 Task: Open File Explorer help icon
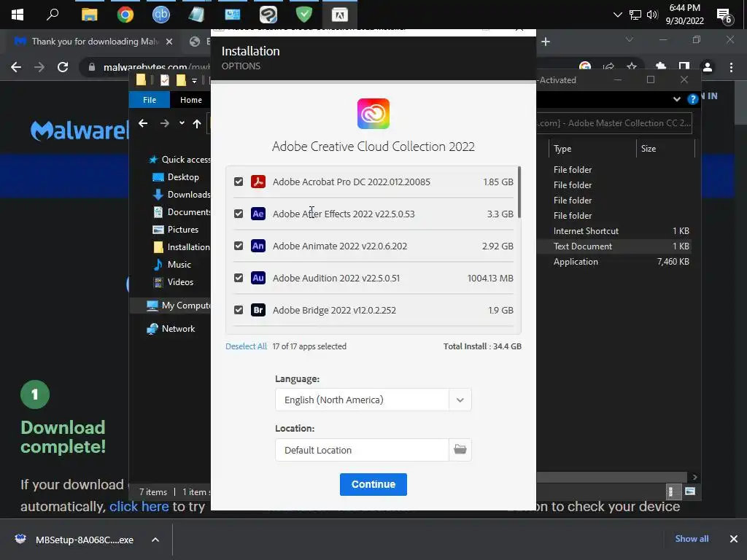point(693,99)
